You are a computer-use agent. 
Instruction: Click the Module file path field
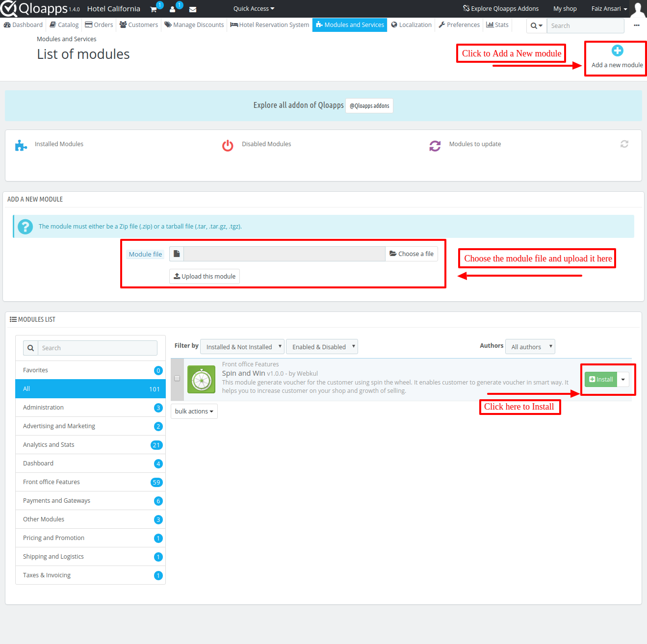click(285, 254)
